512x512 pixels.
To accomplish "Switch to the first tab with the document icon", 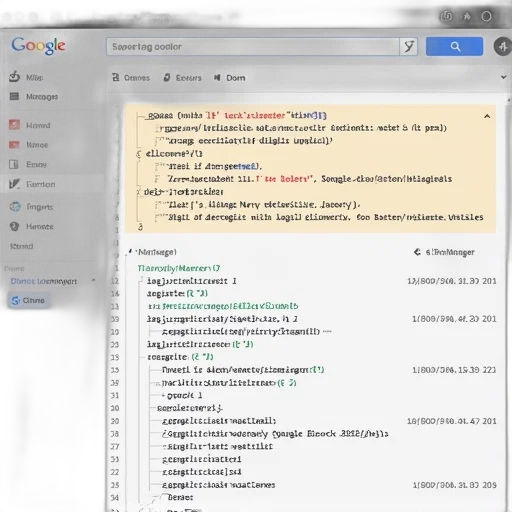I will [131, 78].
